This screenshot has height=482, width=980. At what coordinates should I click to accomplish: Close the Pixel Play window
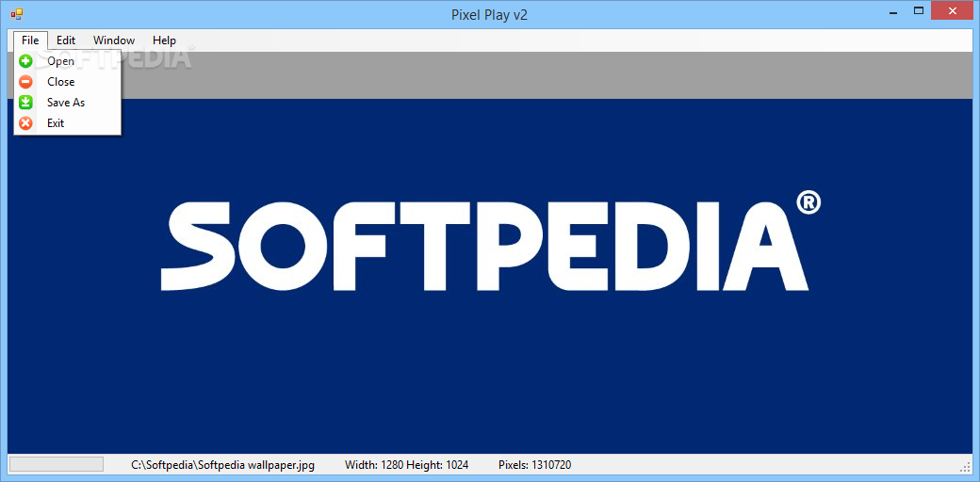pos(953,11)
